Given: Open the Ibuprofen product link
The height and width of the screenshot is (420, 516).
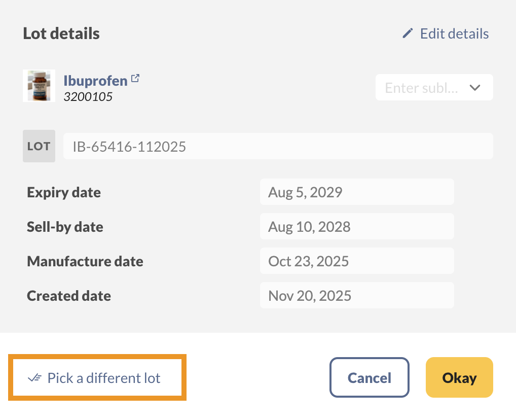Looking at the screenshot, I should coord(95,81).
